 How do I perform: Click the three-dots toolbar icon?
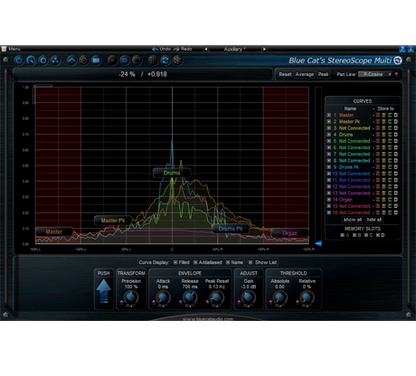point(55,60)
